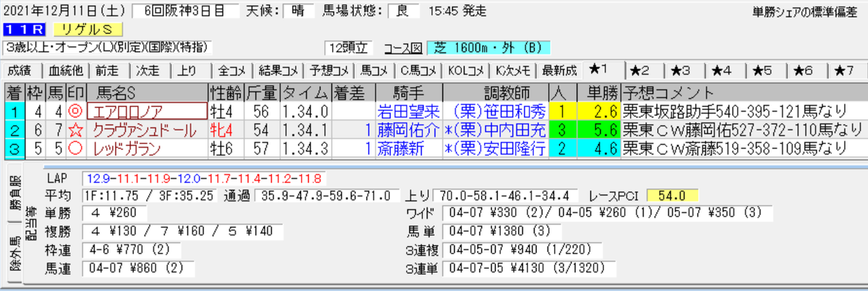Click the 斤量 column header

click(261, 93)
